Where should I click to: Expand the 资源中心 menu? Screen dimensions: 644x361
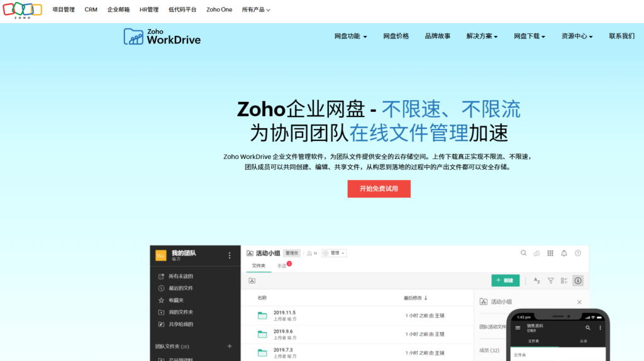(577, 36)
